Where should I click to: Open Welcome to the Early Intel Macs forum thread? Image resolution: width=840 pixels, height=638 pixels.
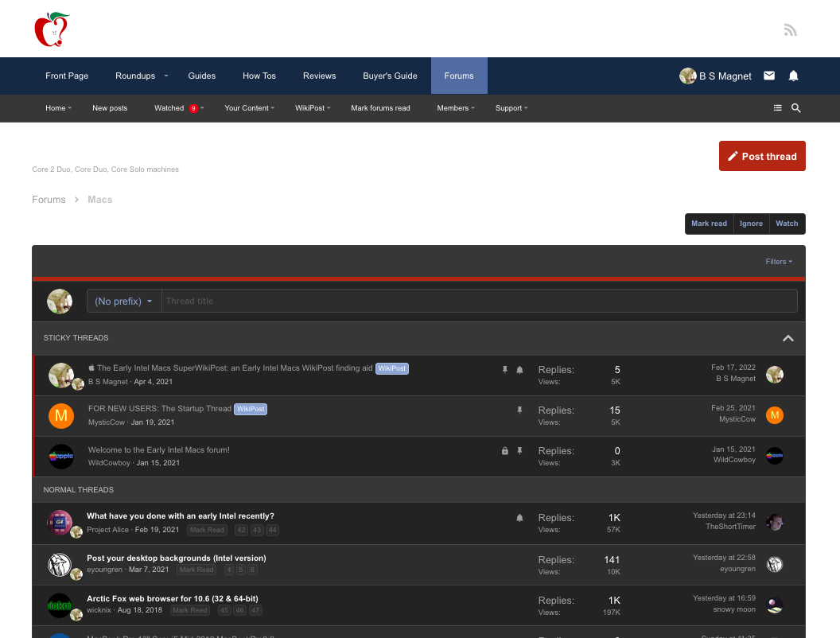pos(158,450)
